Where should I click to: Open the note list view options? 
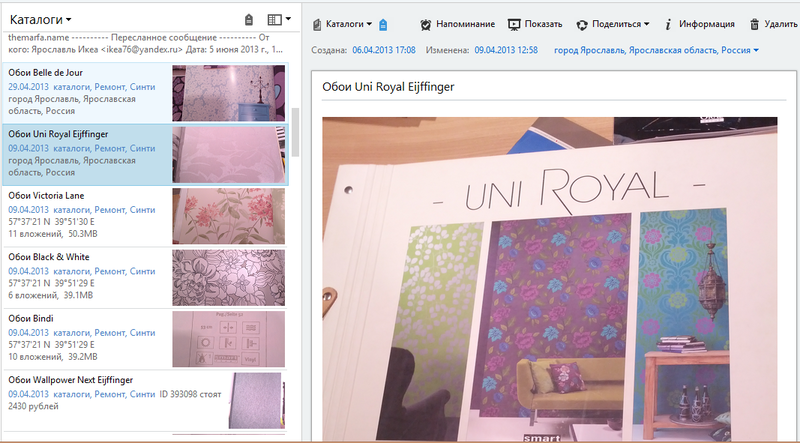point(279,19)
